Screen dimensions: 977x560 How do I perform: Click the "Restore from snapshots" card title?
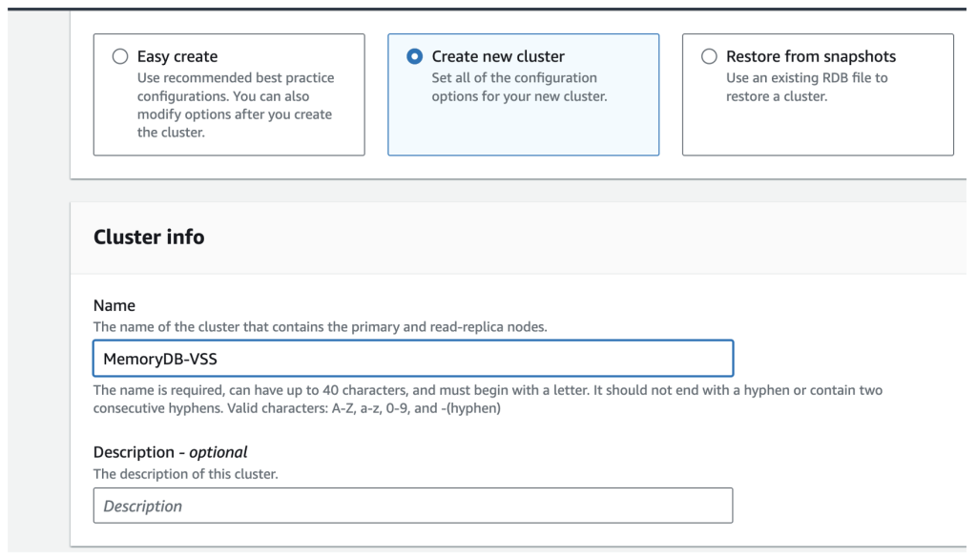pyautogui.click(x=811, y=57)
